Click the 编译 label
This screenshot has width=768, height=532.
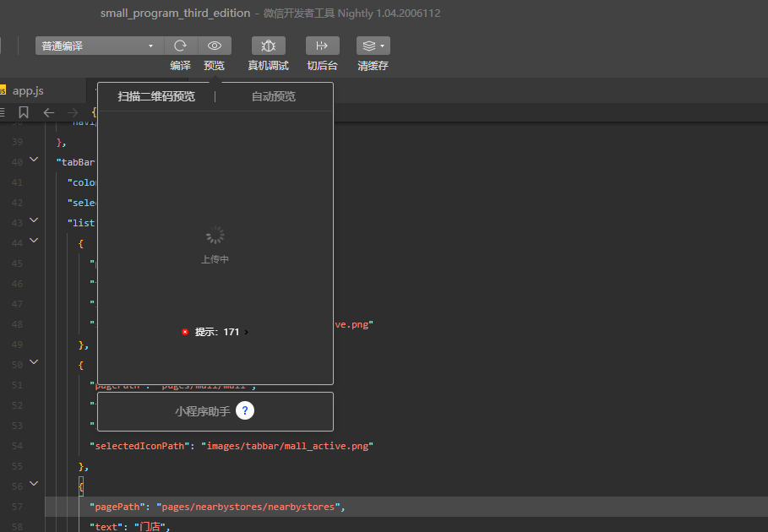point(180,66)
